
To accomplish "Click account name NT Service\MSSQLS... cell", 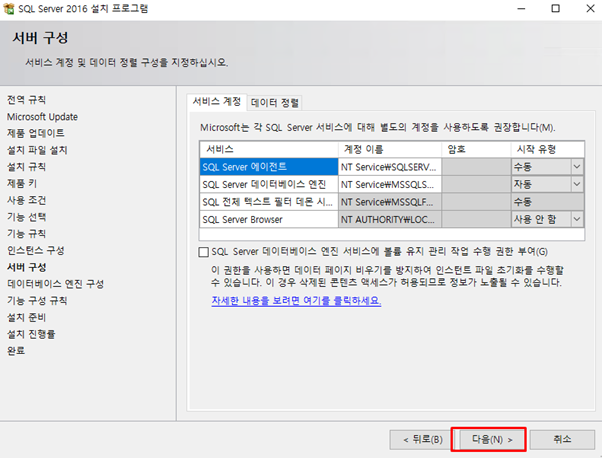I will click(x=390, y=185).
